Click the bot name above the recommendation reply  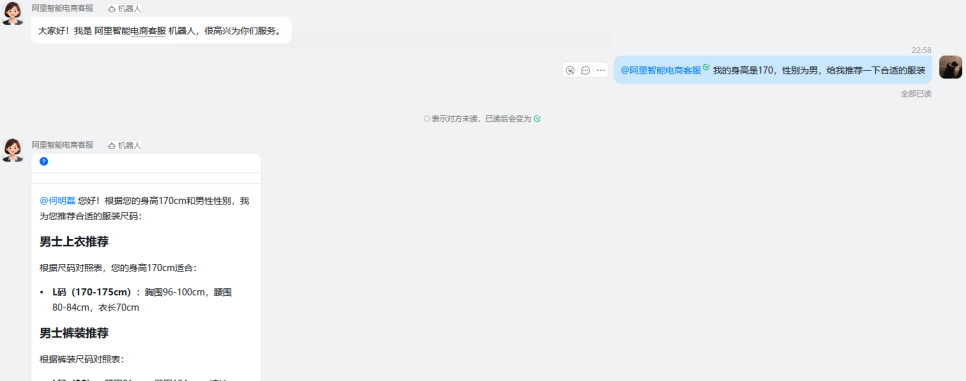click(63, 145)
